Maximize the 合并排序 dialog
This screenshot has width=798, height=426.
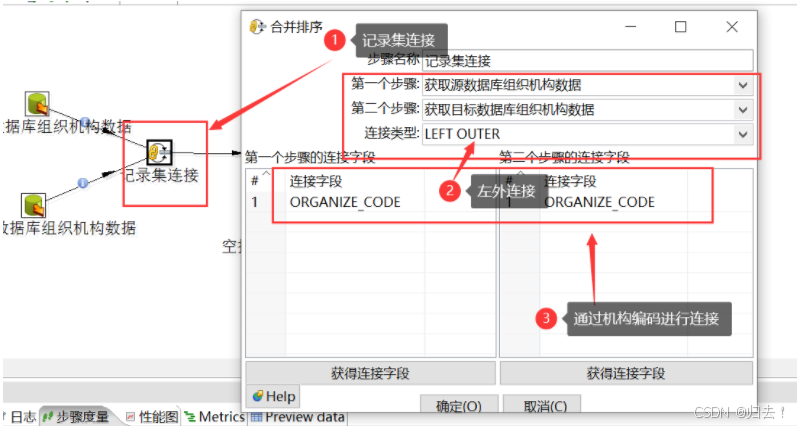pos(680,26)
